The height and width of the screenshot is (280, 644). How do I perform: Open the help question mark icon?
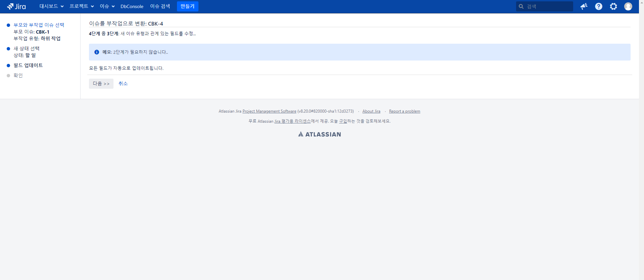click(599, 6)
